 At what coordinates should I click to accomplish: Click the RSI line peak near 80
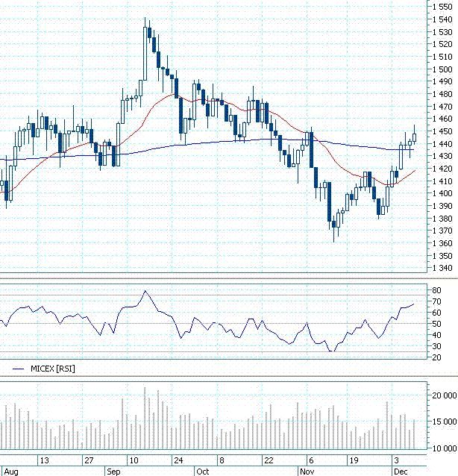pos(145,291)
